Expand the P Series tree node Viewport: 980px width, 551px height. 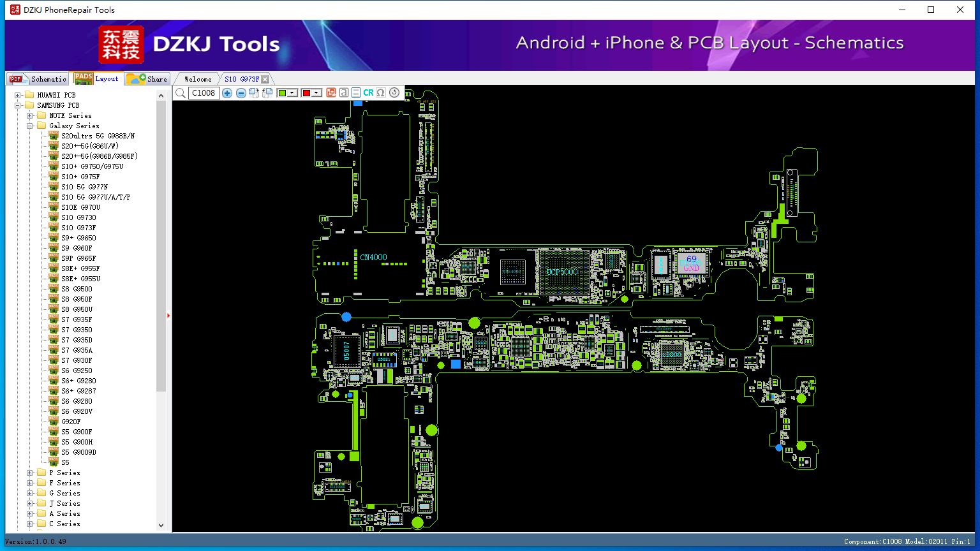[x=30, y=473]
